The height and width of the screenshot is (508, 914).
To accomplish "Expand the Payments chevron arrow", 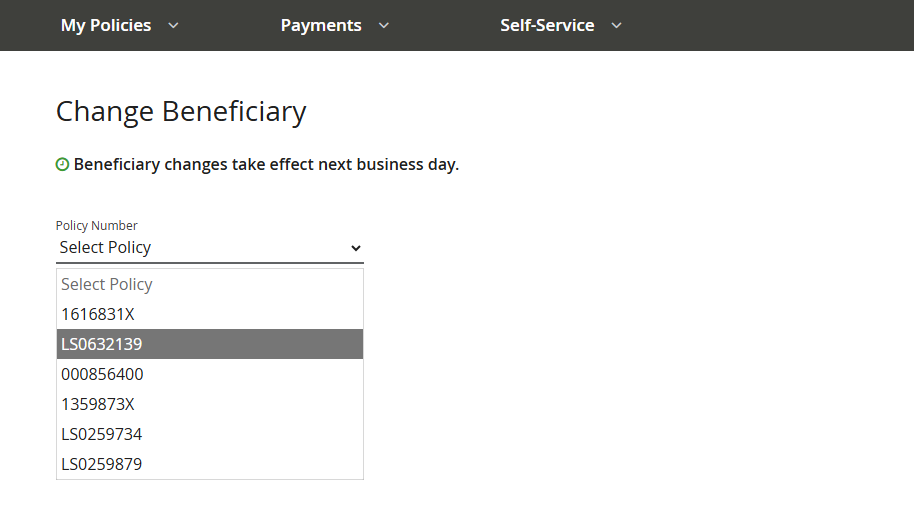I will [x=384, y=26].
